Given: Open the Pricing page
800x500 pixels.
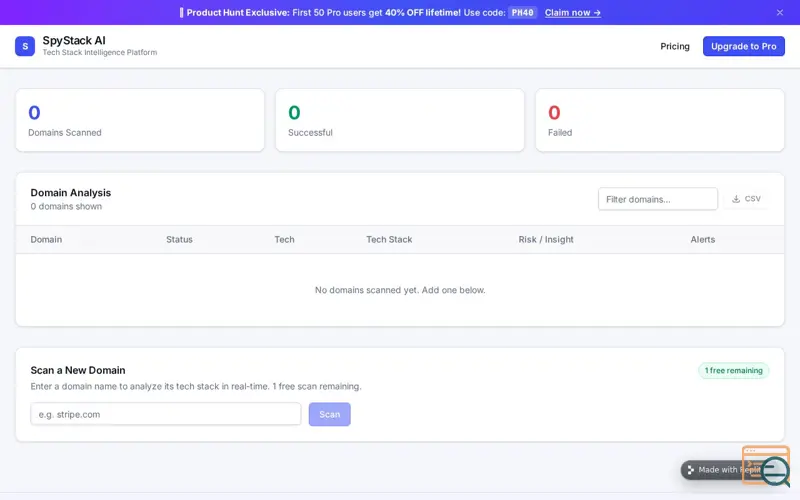Looking at the screenshot, I should (x=674, y=46).
